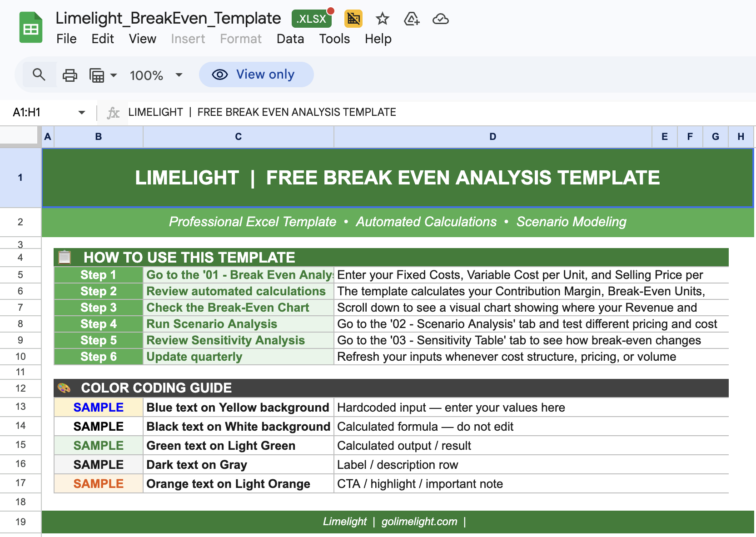The width and height of the screenshot is (756, 537).
Task: Print the spreadsheet using the printer icon
Action: click(70, 75)
